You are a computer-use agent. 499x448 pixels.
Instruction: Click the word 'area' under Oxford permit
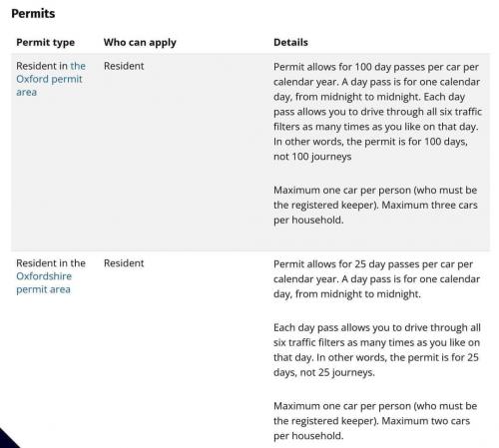(26, 92)
